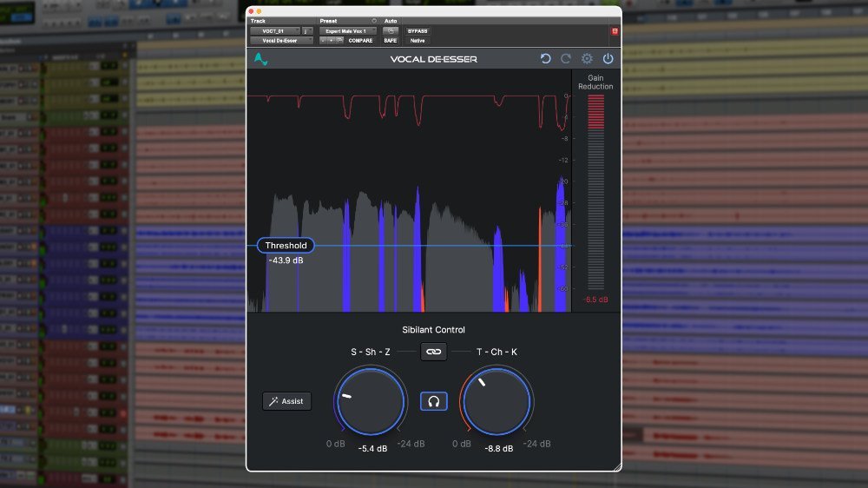868x488 pixels.
Task: Toggle the plugin power icon
Action: tap(608, 59)
